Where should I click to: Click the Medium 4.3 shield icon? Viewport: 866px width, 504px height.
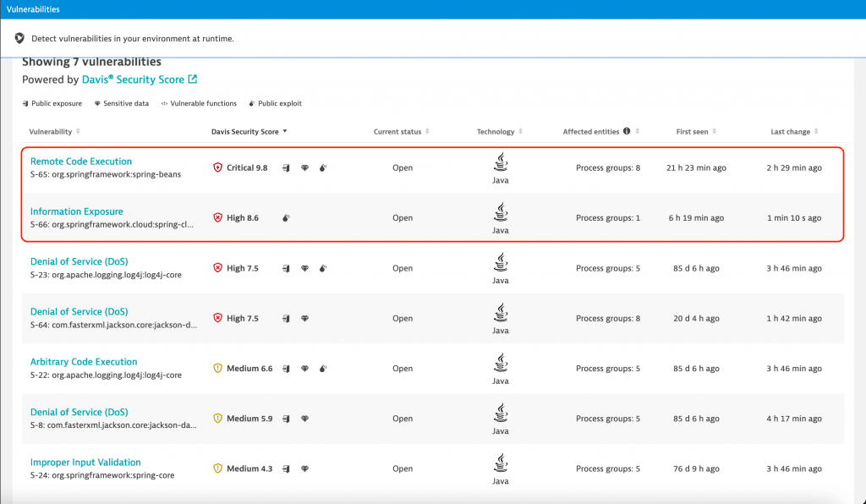tap(217, 468)
